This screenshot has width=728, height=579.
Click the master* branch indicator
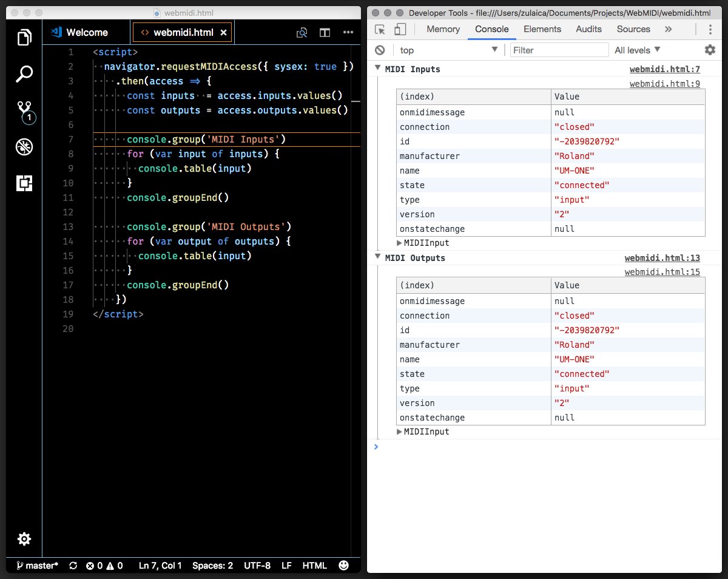[38, 566]
